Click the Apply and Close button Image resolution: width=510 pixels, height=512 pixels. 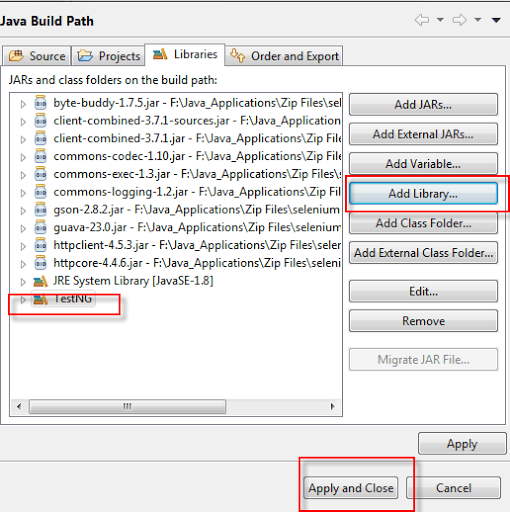click(x=351, y=488)
